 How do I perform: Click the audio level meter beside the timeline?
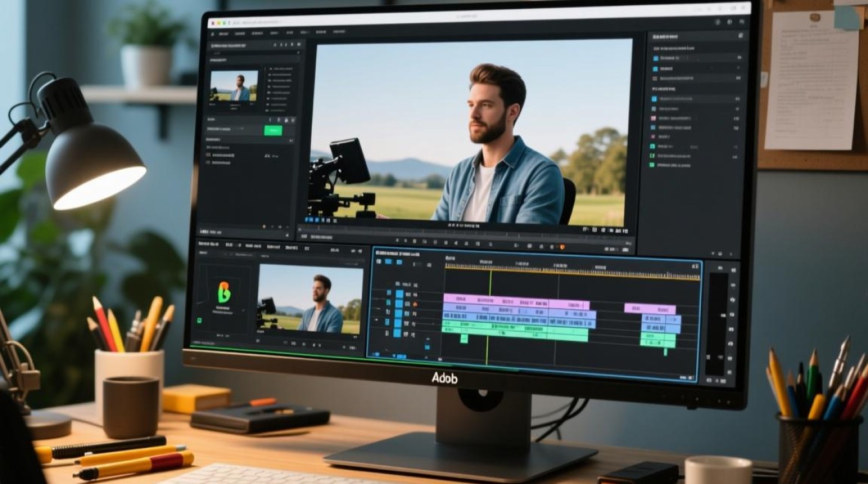(x=716, y=323)
